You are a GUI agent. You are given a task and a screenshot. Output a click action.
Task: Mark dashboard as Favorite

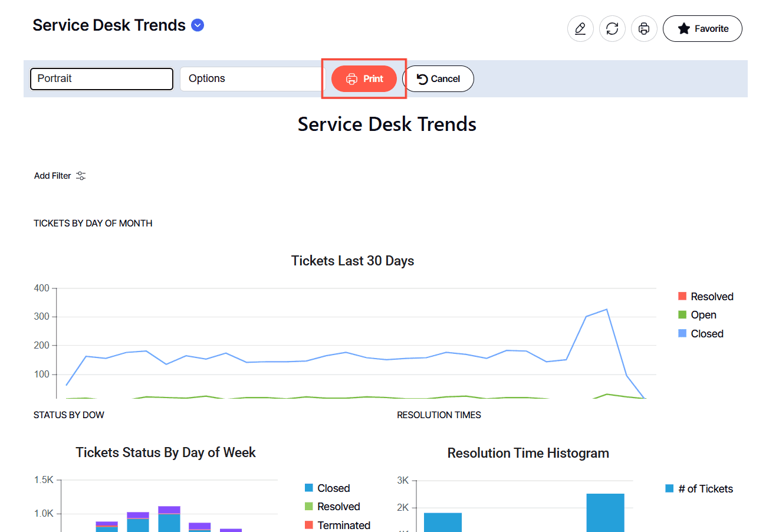click(702, 28)
